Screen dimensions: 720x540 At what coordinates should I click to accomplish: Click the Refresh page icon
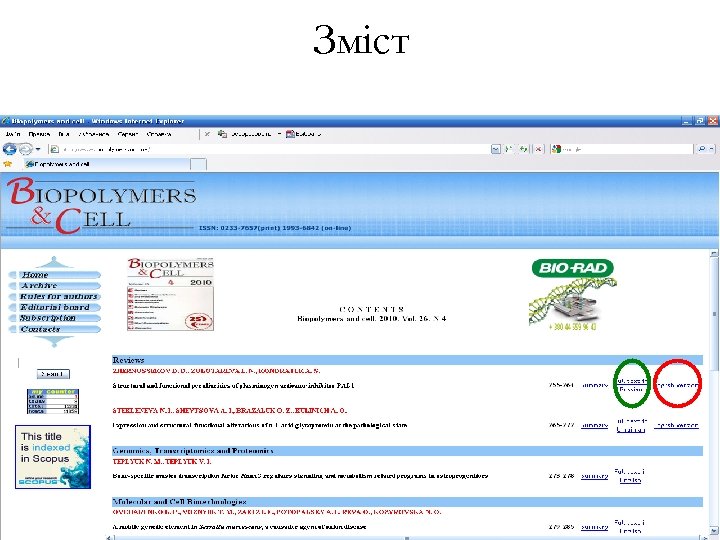tap(523, 149)
